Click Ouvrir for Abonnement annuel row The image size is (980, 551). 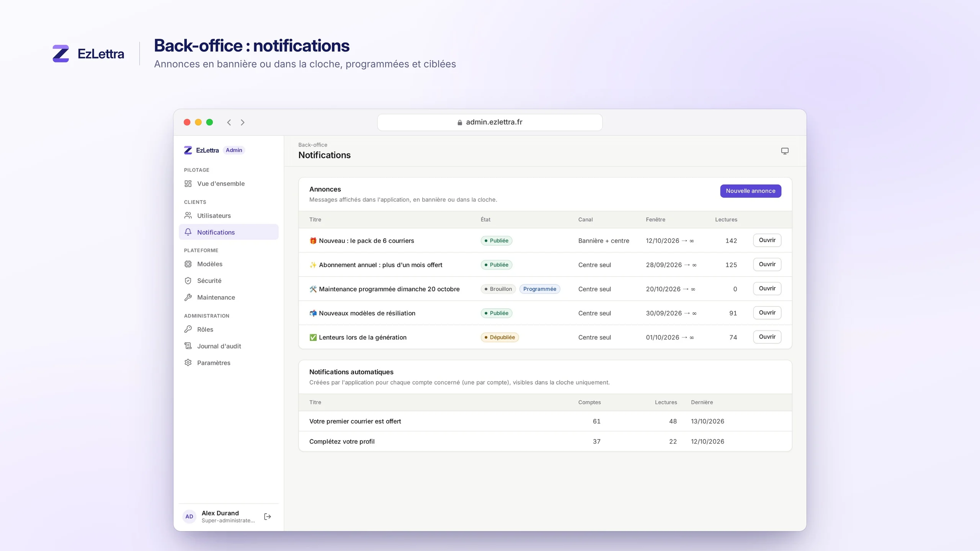pyautogui.click(x=767, y=264)
